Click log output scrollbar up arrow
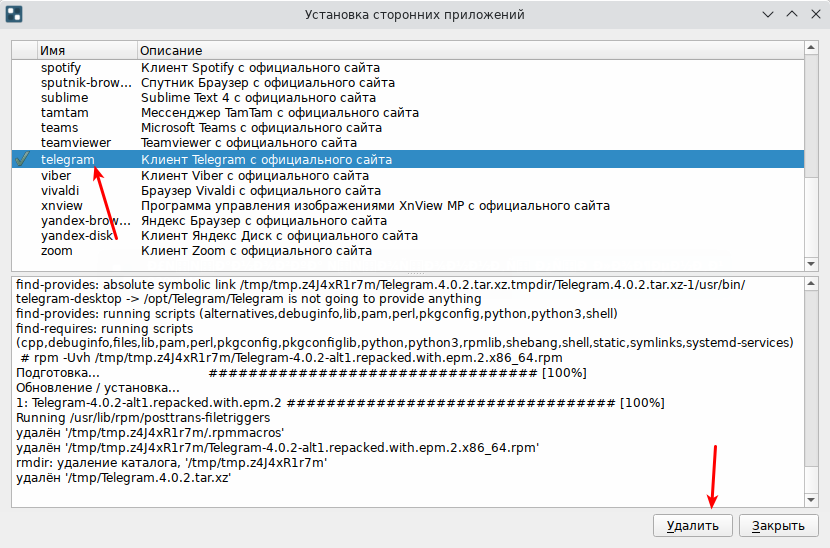The height and width of the screenshot is (548, 830). [811, 284]
